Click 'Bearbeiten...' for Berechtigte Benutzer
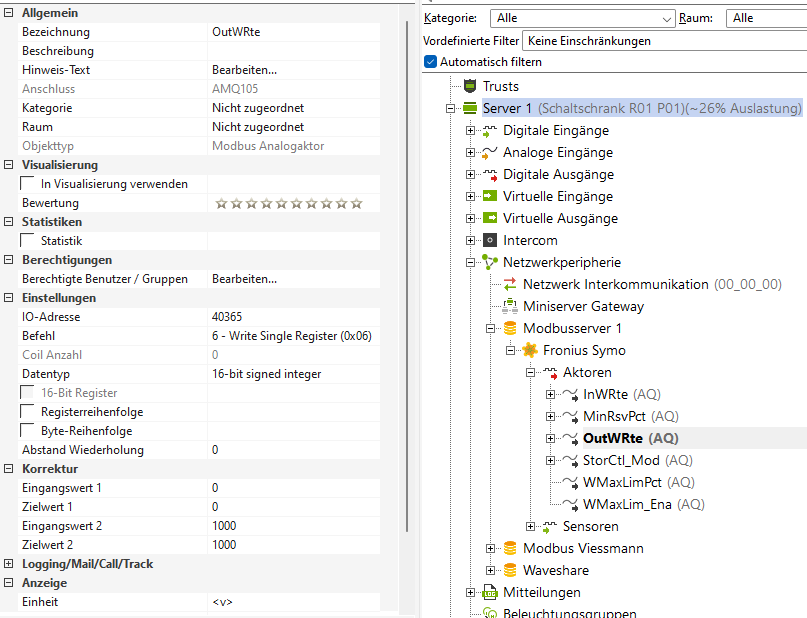807x618 pixels. pyautogui.click(x=244, y=279)
